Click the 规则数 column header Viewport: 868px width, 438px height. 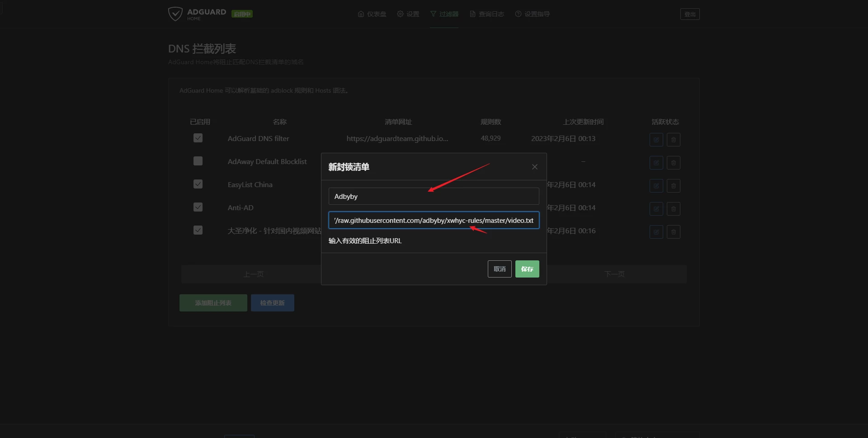[x=491, y=122]
